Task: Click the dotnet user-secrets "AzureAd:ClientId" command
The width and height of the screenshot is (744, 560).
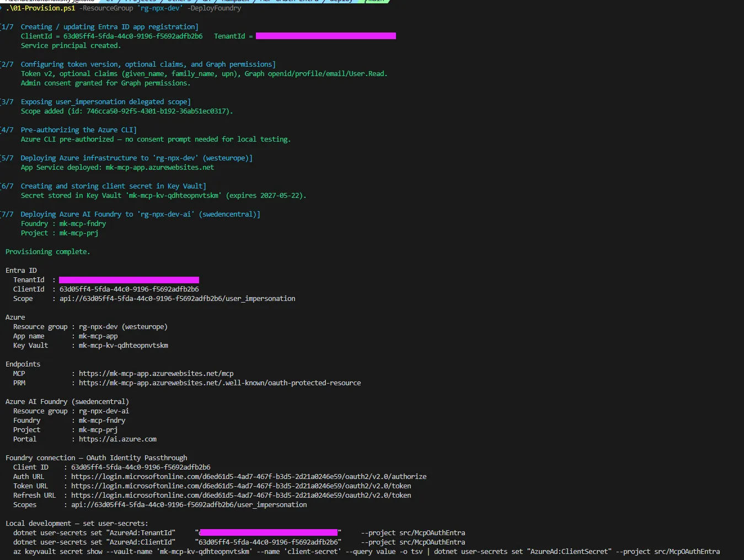Action: click(x=239, y=542)
